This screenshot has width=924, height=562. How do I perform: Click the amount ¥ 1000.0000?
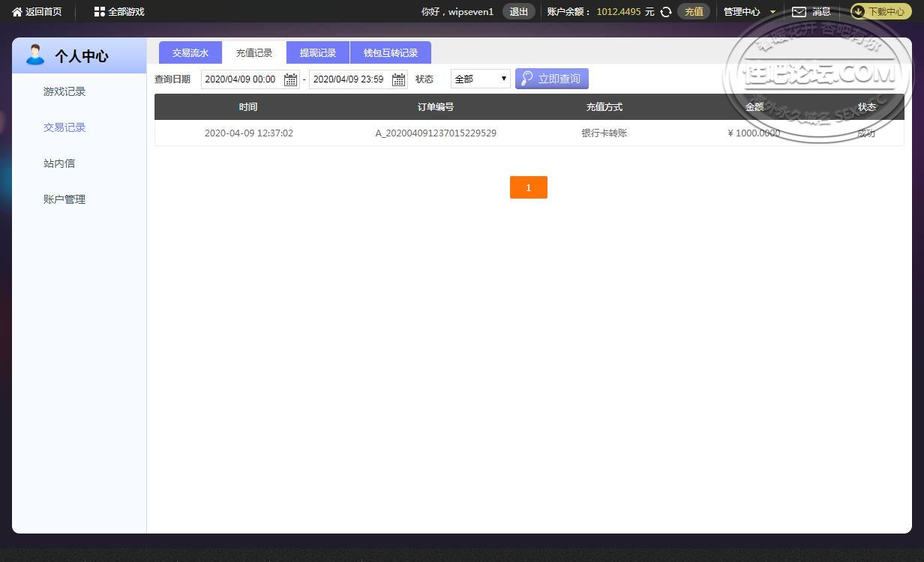pyautogui.click(x=754, y=133)
